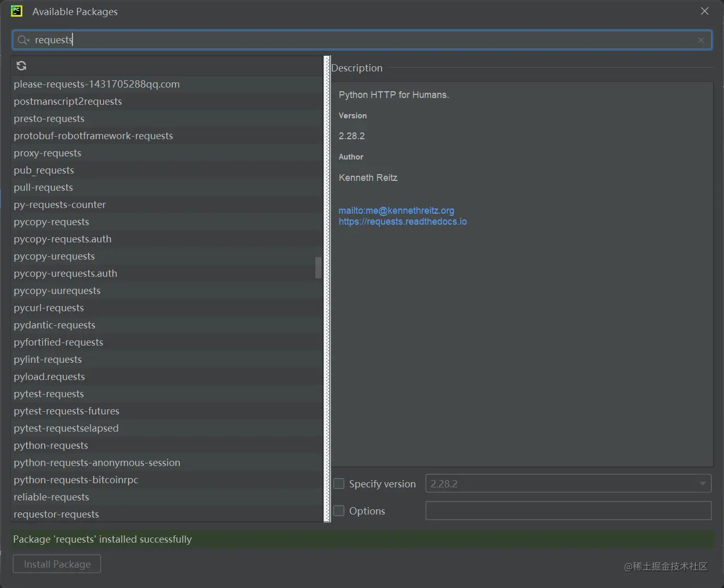Viewport: 724px width, 588px height.
Task: Select pycopy-uurequests package
Action: coord(167,290)
